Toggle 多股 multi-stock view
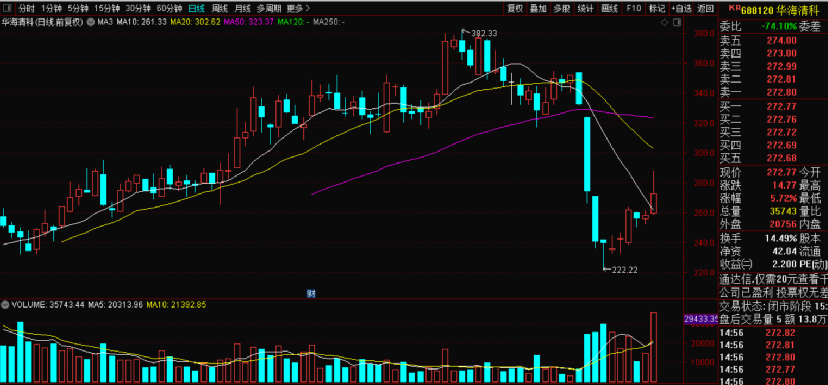The height and width of the screenshot is (385, 828). (x=562, y=8)
